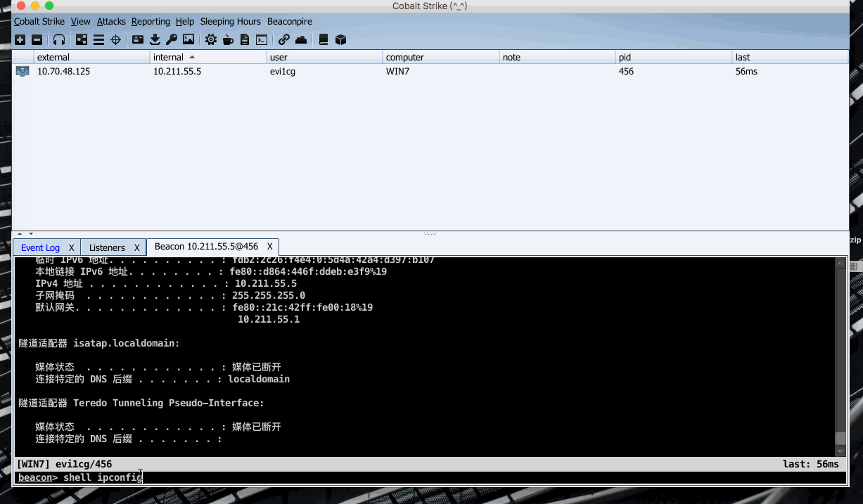
Task: Open the Help book icon
Action: [324, 40]
